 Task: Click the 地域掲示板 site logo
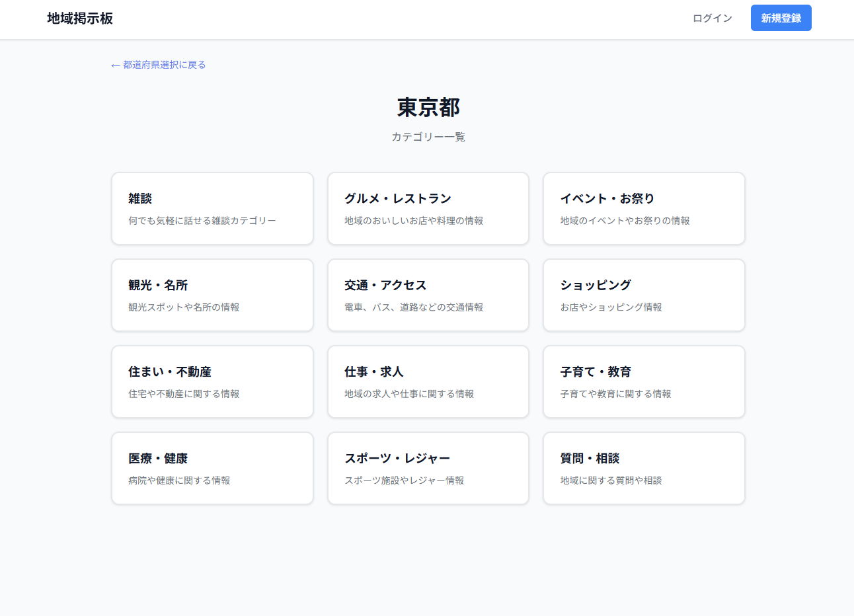(x=79, y=19)
